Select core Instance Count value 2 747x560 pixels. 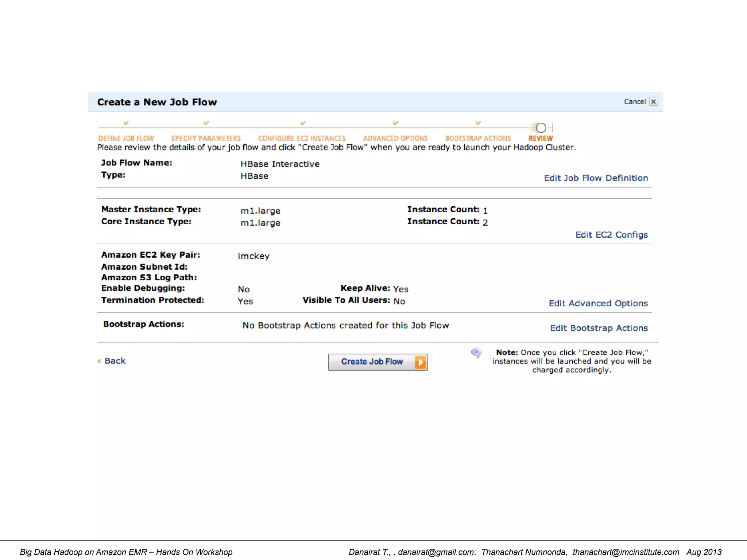485,222
